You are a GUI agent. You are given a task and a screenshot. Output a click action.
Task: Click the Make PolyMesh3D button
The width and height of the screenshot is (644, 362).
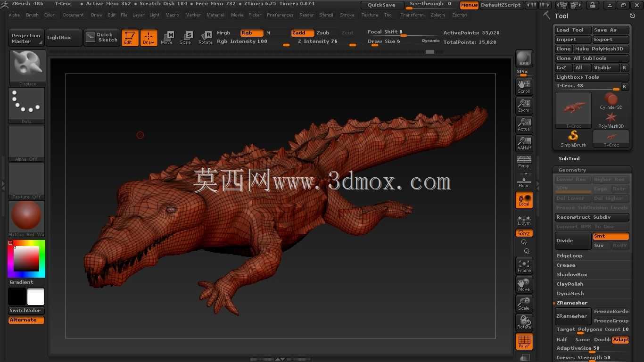tap(601, 49)
